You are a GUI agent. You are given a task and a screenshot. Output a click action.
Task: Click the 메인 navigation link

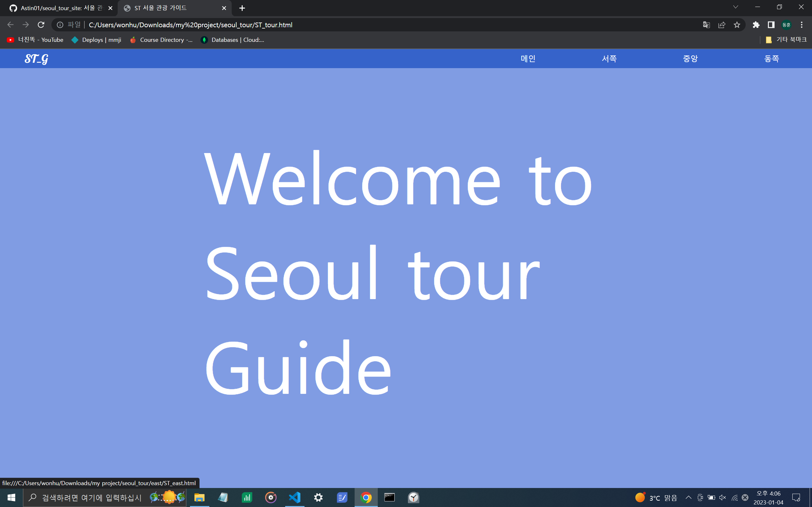point(528,59)
